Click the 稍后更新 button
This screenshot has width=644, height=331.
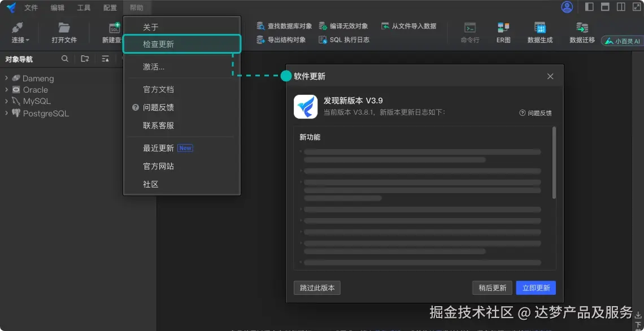tap(492, 288)
